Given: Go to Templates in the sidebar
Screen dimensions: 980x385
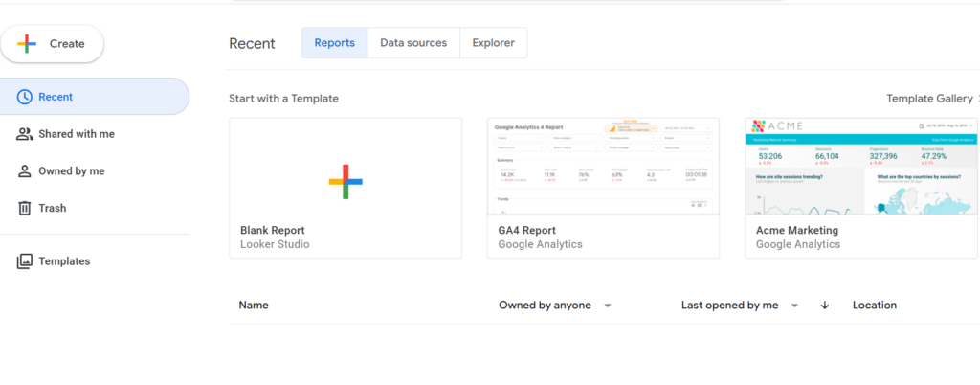Looking at the screenshot, I should coord(64,261).
